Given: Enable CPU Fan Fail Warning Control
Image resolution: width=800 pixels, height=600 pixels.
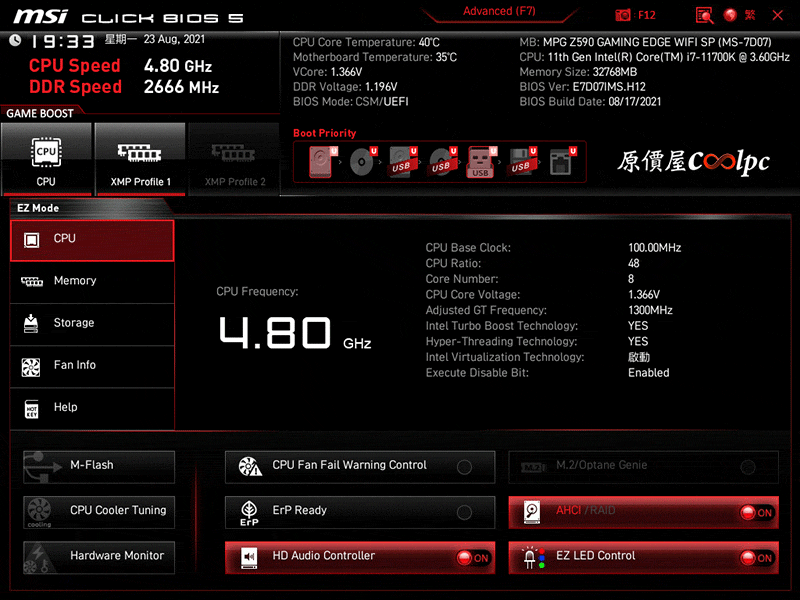Looking at the screenshot, I should pos(464,467).
